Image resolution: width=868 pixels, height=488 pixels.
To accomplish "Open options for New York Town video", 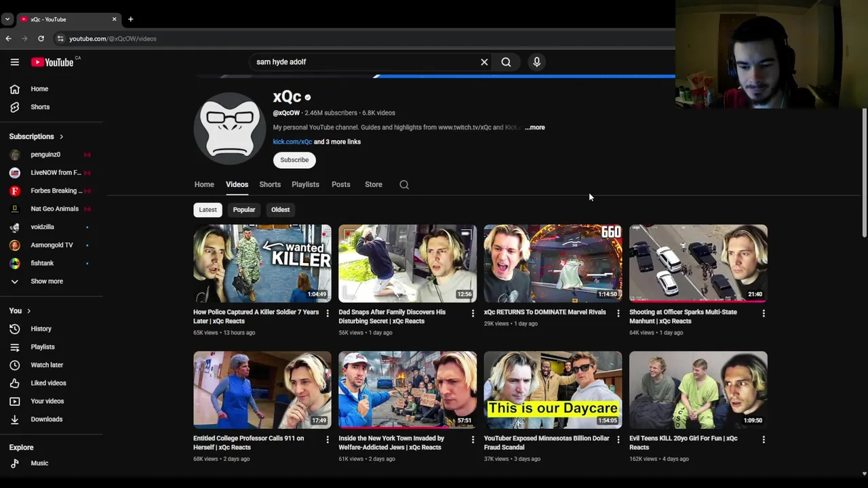I will pyautogui.click(x=473, y=439).
